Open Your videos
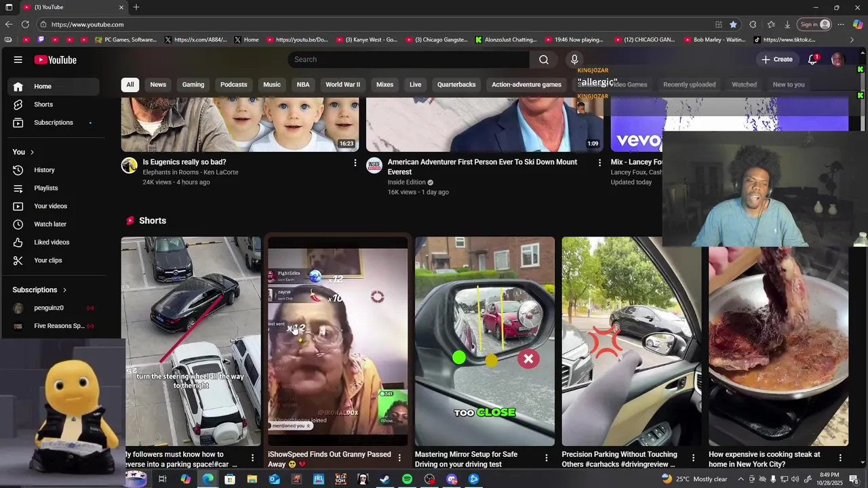Screen dimensions: 868x488 click(54, 206)
